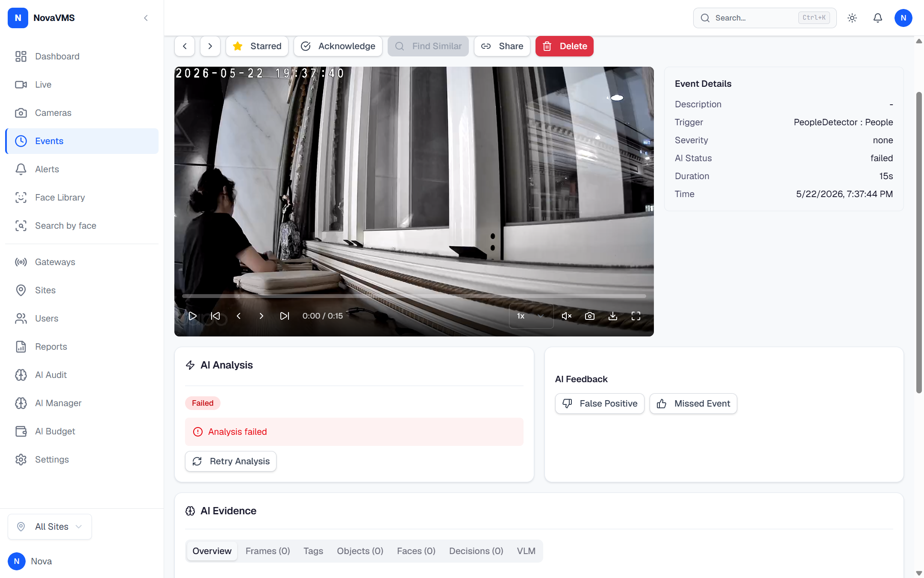This screenshot has width=924, height=578.
Task: Play the event video
Action: (x=193, y=316)
